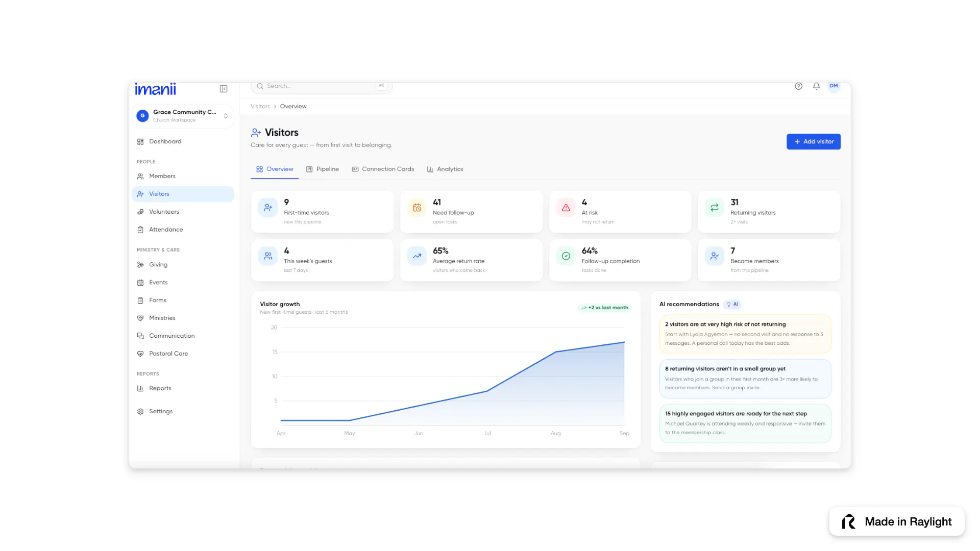Open Settings in the sidebar
The width and height of the screenshot is (980, 551).
click(x=183, y=411)
